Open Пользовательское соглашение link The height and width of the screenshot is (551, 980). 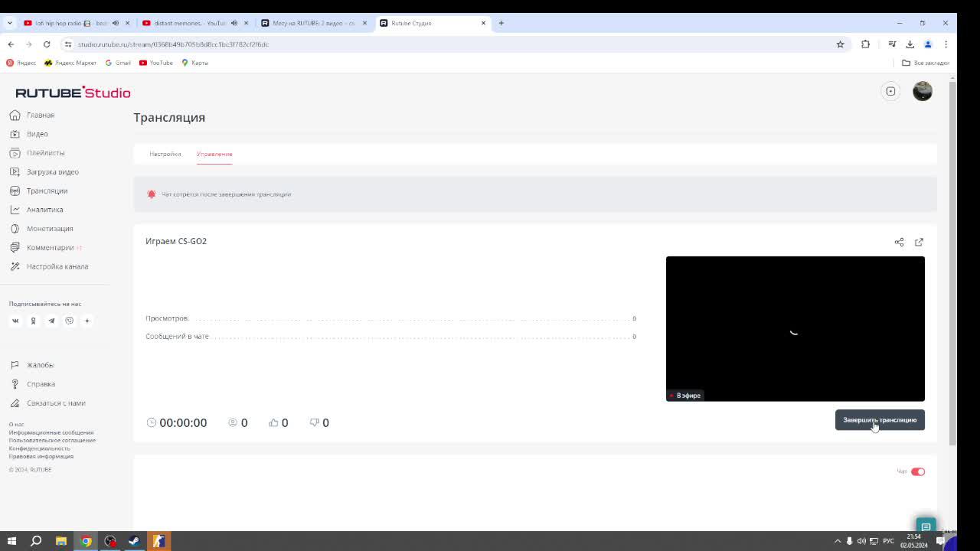point(52,440)
